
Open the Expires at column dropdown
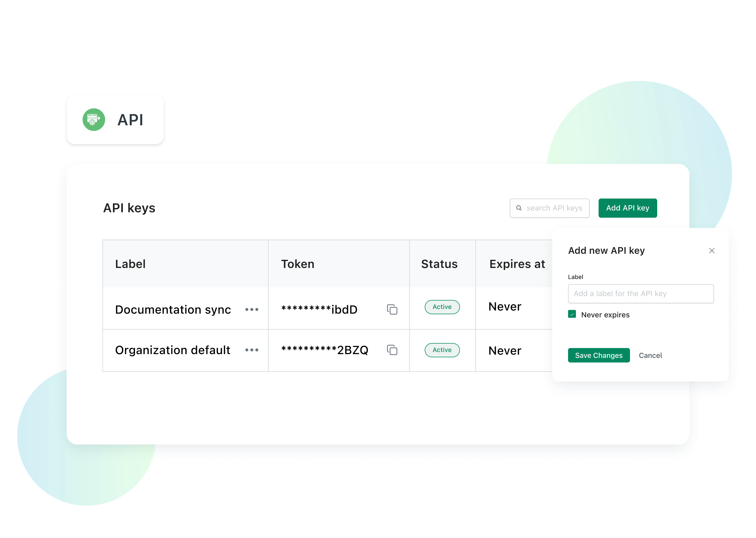[516, 265]
